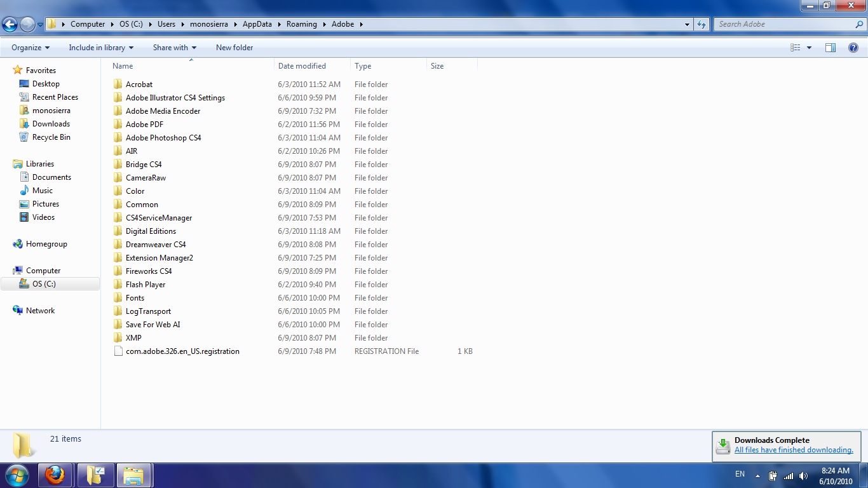Open Firefox from the taskbar
Viewport: 868px width, 488px height.
[x=55, y=475]
